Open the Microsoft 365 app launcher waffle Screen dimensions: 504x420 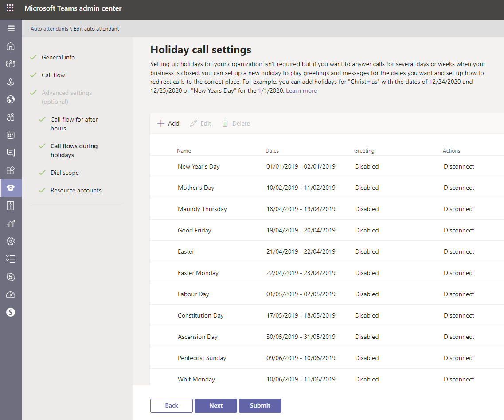click(10, 8)
